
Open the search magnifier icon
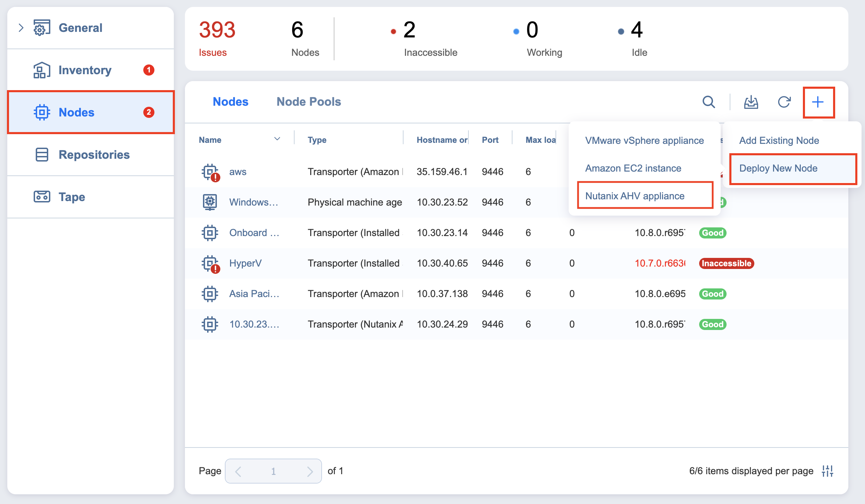click(709, 102)
